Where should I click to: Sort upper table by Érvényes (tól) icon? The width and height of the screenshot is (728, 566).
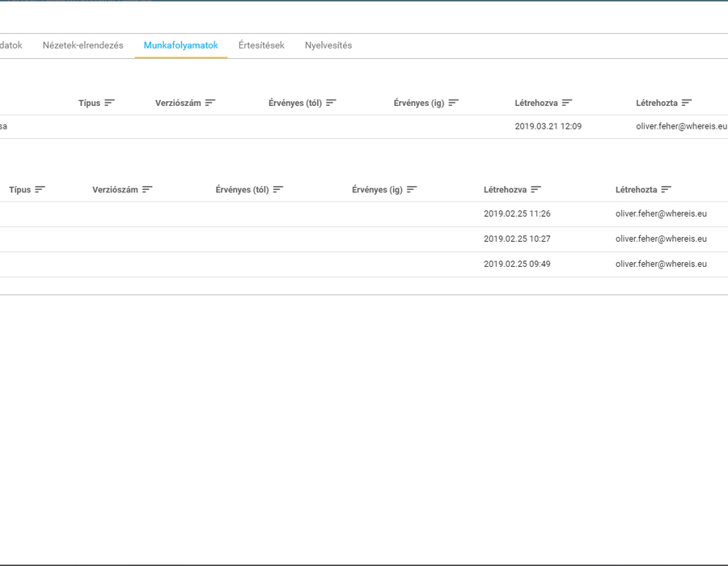pyautogui.click(x=331, y=103)
